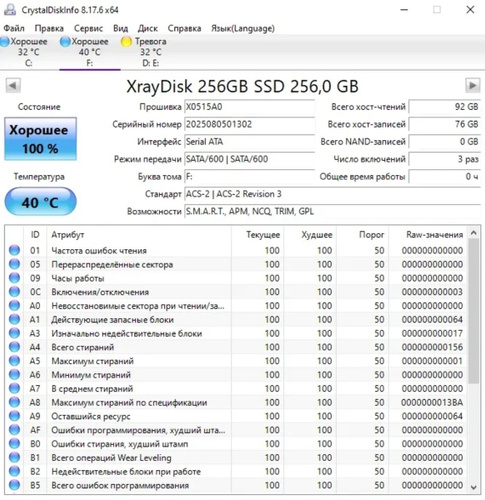Click status dot for attribute 0C
This screenshot has width=485, height=500.
click(14, 292)
